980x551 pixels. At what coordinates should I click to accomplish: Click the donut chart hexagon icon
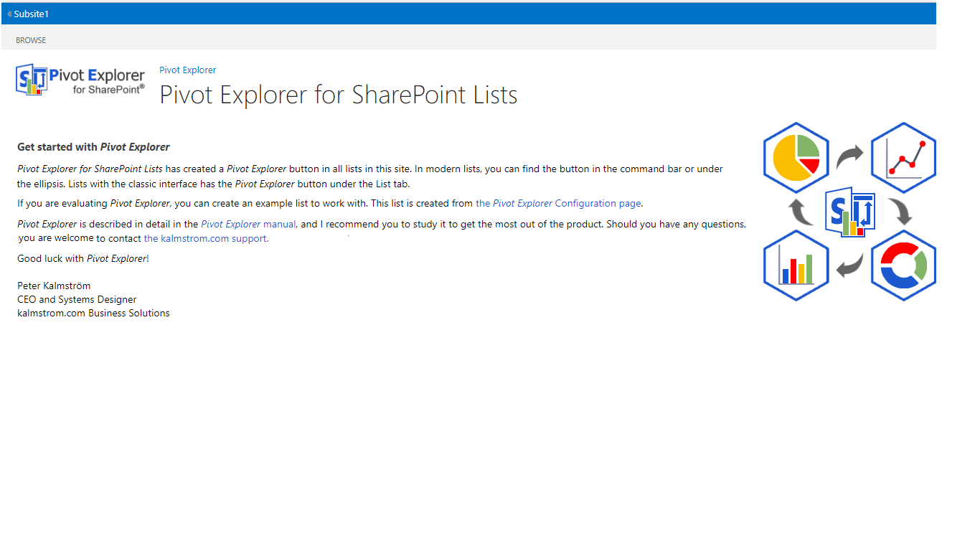903,265
